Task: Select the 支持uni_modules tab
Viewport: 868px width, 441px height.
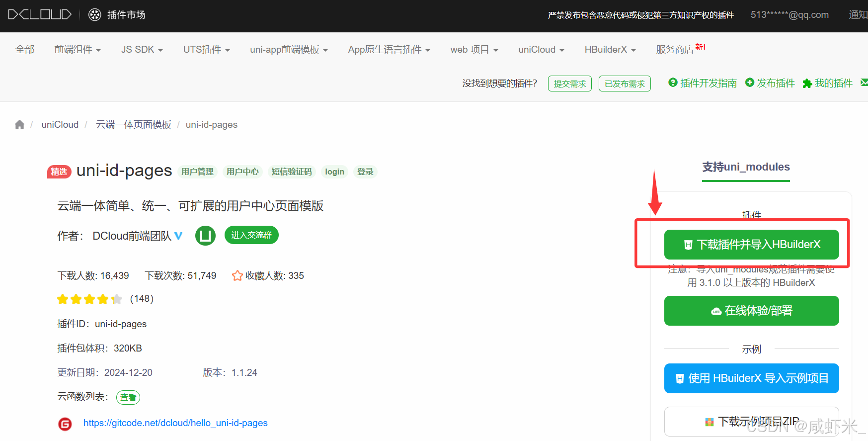Action: [746, 167]
